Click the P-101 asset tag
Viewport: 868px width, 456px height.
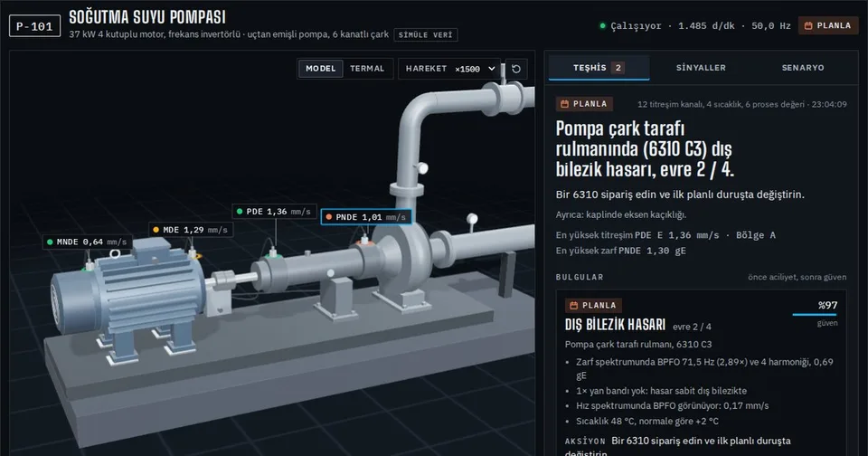(x=34, y=26)
